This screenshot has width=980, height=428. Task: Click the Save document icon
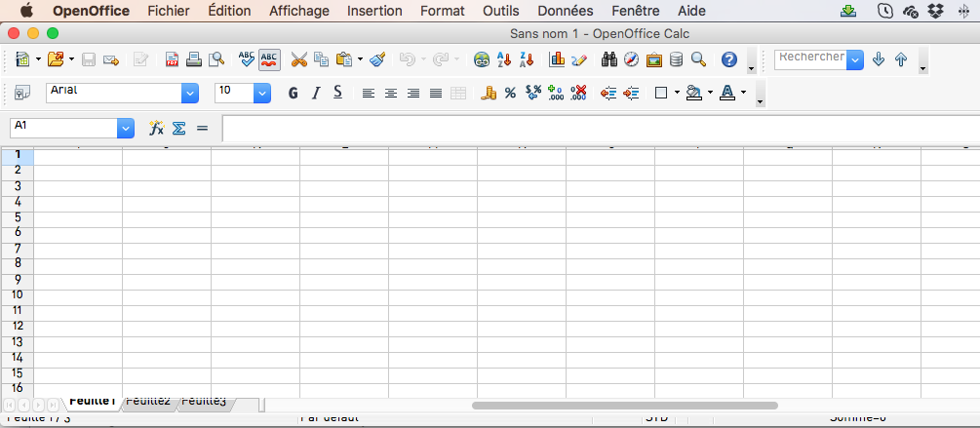point(89,60)
